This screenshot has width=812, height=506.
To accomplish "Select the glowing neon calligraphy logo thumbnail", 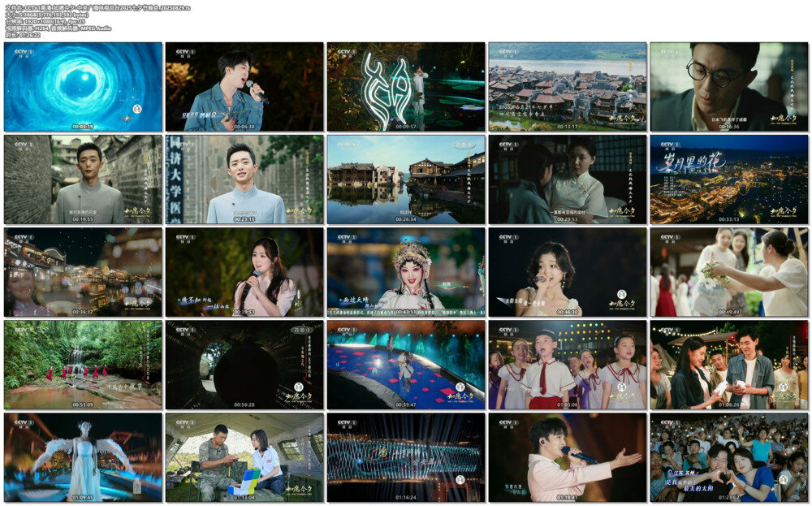I will click(406, 87).
